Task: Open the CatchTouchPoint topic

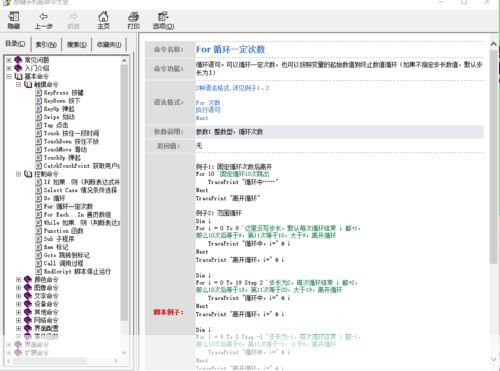Action: (x=82, y=166)
